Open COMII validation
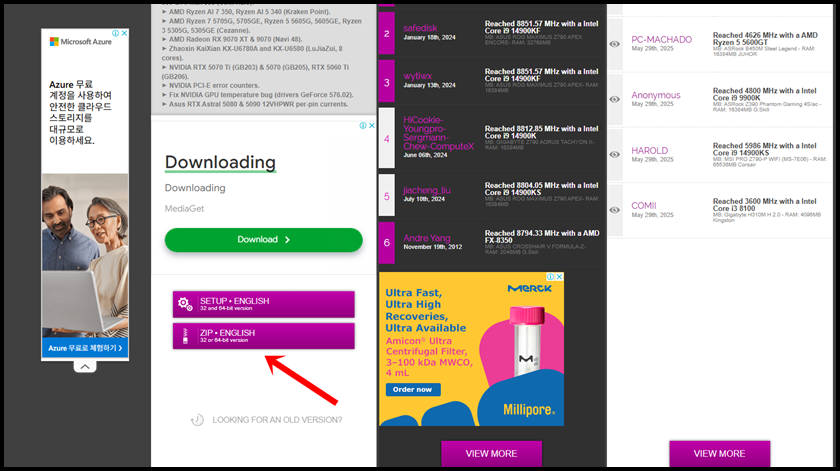 click(643, 206)
